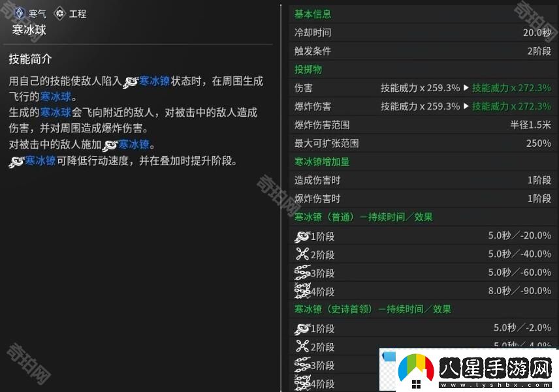This screenshot has height=392, width=559.
Task: Click the 5.0秒／-60.0% value
Action: click(x=520, y=273)
